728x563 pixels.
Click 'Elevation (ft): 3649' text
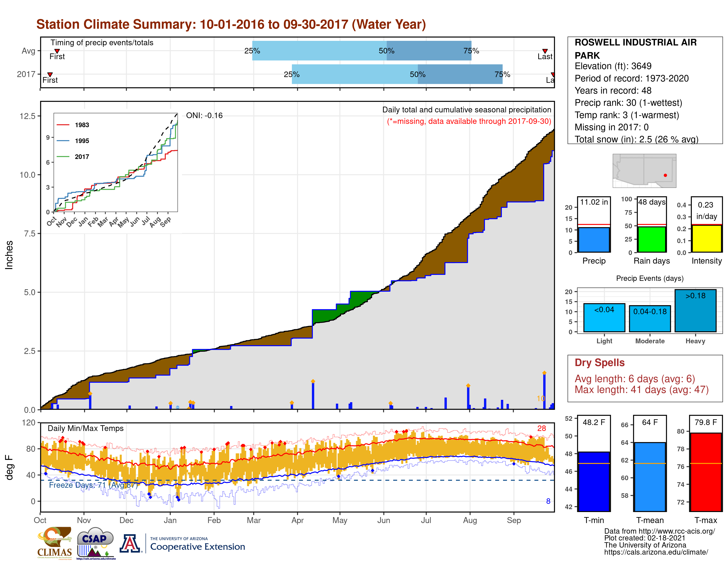coord(613,66)
